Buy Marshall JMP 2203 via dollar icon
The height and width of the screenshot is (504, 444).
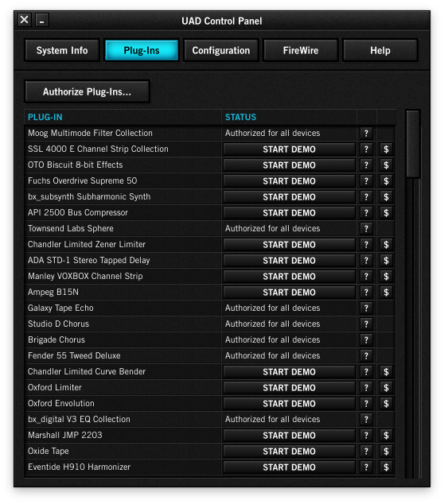tap(386, 436)
